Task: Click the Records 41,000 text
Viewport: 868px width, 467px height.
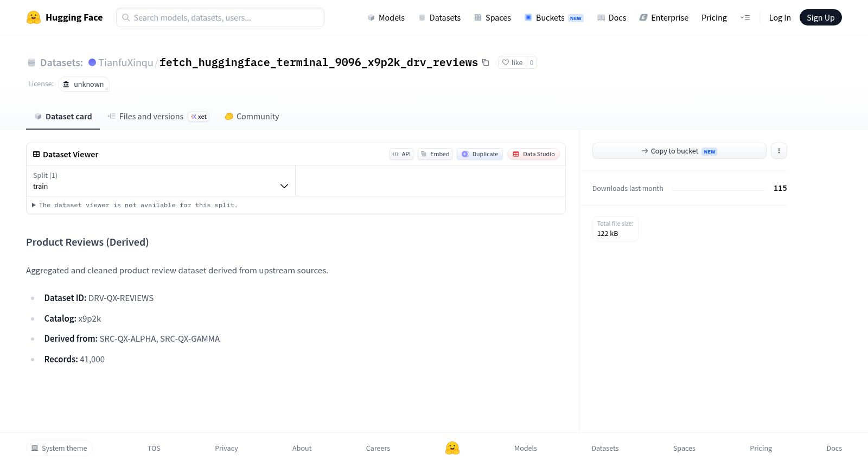Action: [x=74, y=359]
